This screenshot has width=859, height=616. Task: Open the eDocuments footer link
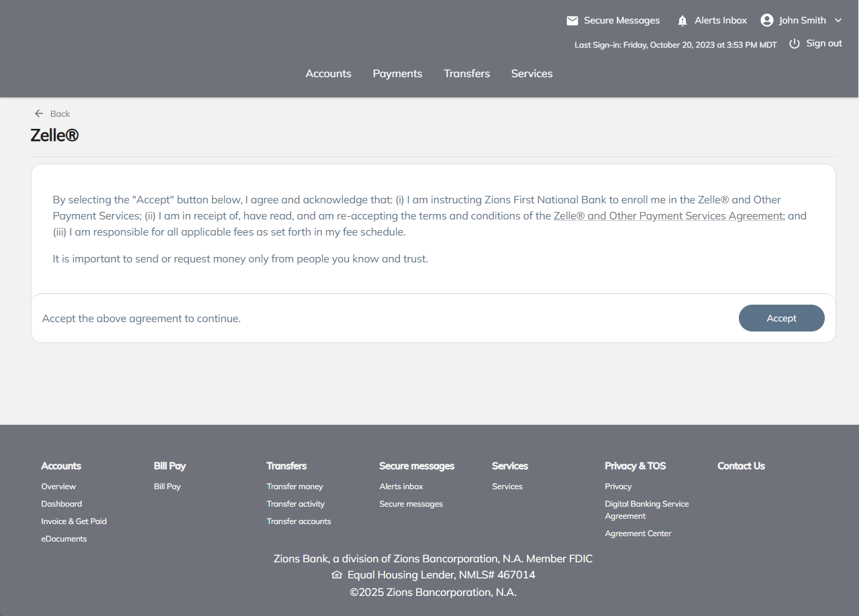tap(64, 539)
